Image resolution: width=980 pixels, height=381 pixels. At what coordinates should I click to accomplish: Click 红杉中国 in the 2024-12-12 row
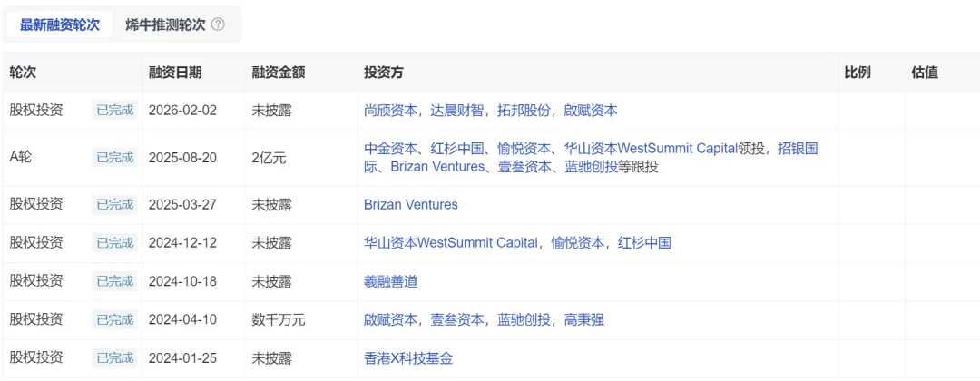(645, 243)
